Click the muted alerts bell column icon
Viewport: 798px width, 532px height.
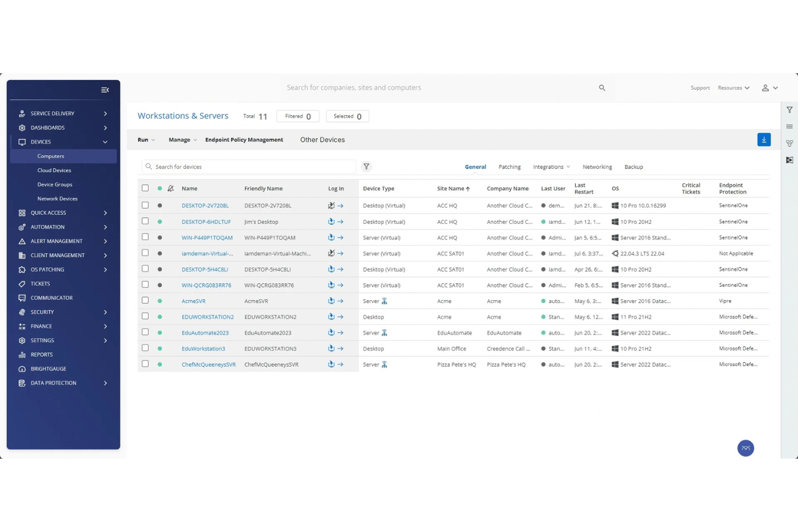(x=171, y=189)
